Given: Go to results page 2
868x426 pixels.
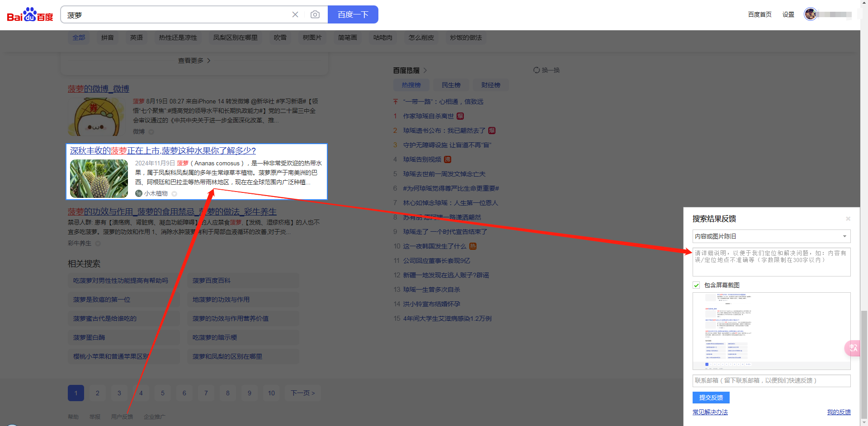Looking at the screenshot, I should (98, 393).
